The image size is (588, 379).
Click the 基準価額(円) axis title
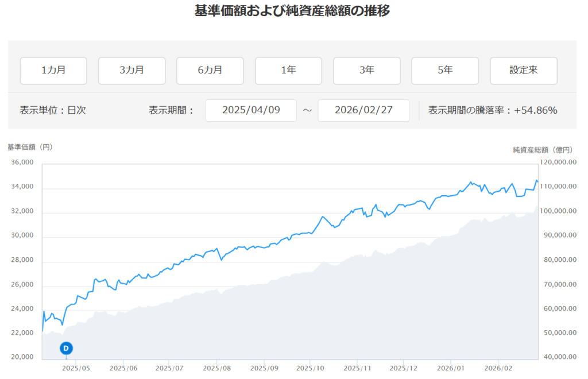pos(30,147)
